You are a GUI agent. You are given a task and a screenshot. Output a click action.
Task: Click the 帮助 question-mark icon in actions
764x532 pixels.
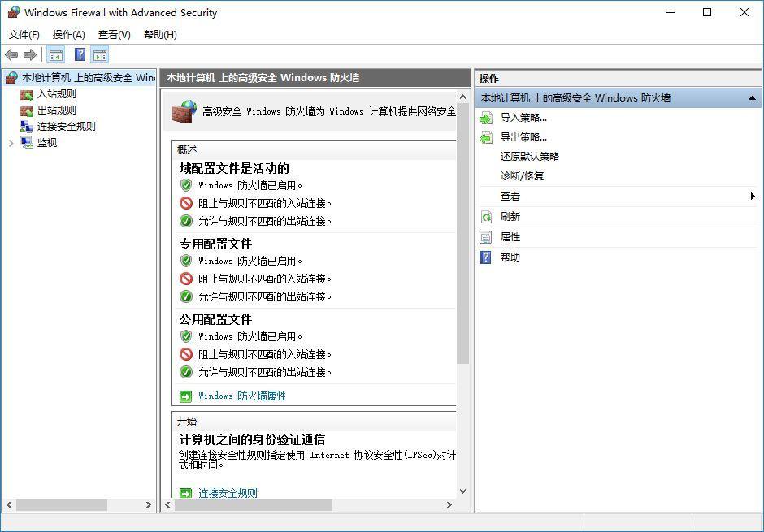486,257
